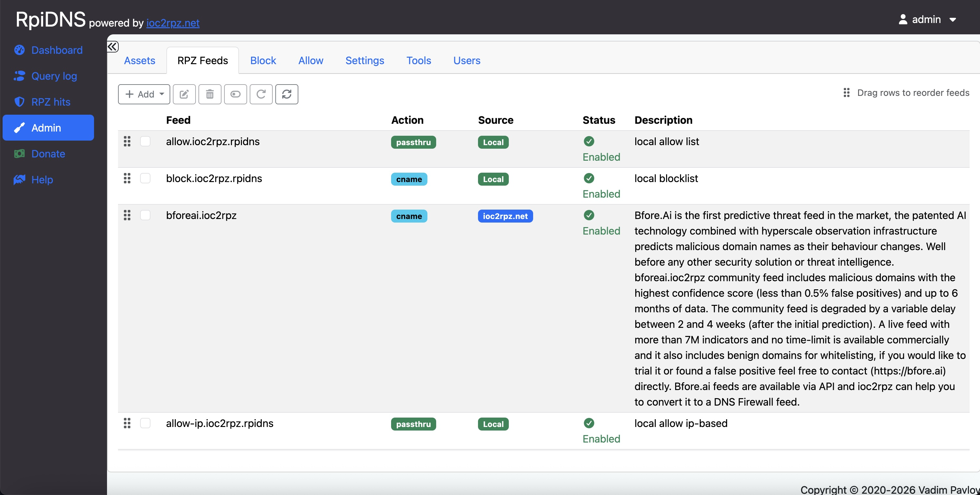Image resolution: width=980 pixels, height=495 pixels.
Task: Click the enable/disable feed toggle icon
Action: click(235, 94)
